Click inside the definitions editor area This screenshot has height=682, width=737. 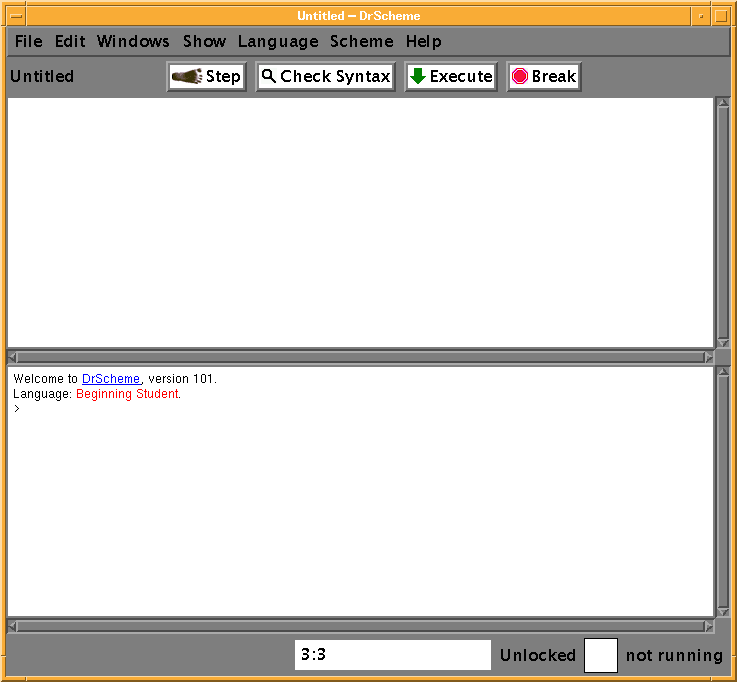pos(361,222)
